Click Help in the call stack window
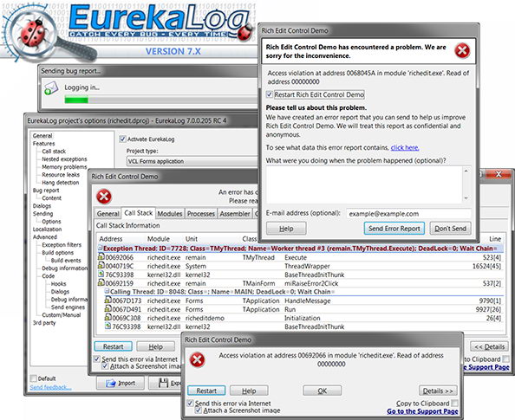The height and width of the screenshot is (420, 515). pyautogui.click(x=156, y=346)
